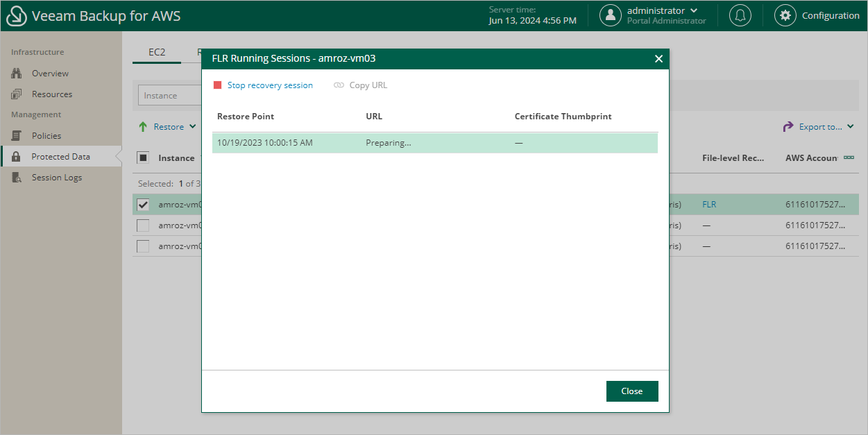Uncheck the selected first instance row checkbox
The width and height of the screenshot is (868, 435).
(143, 205)
